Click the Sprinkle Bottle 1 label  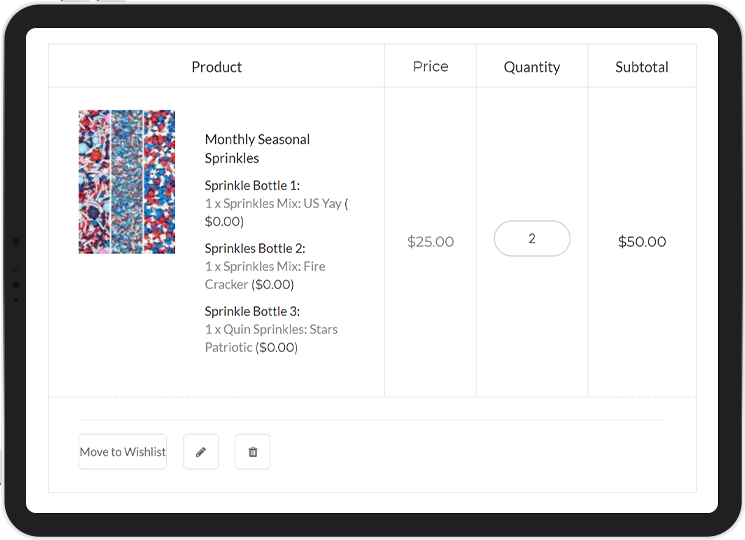click(252, 185)
